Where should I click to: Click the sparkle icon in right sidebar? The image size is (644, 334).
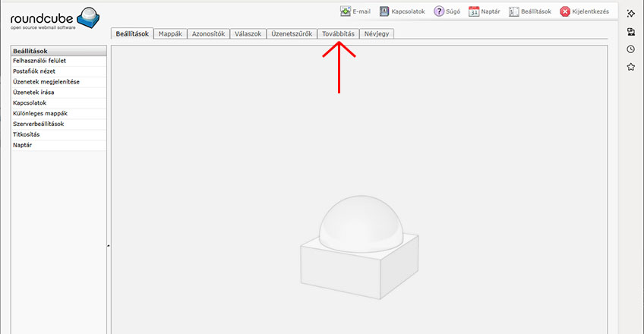point(631,14)
